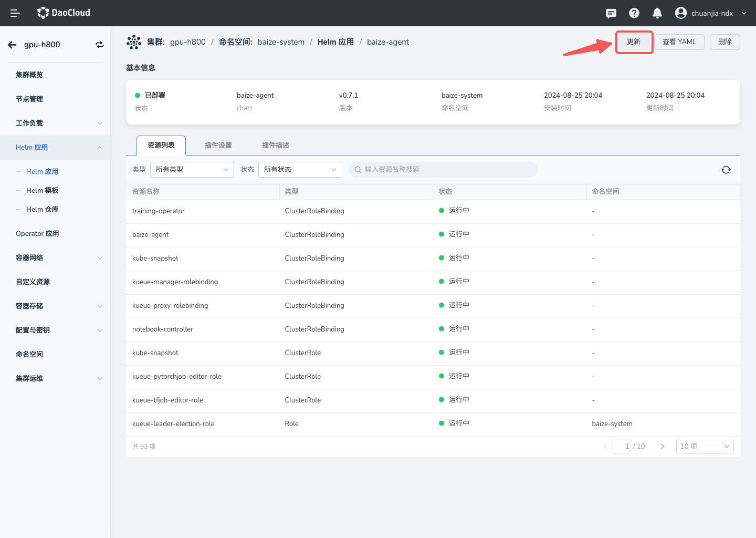The image size is (756, 538).
Task: Open the help question mark icon
Action: pos(634,13)
